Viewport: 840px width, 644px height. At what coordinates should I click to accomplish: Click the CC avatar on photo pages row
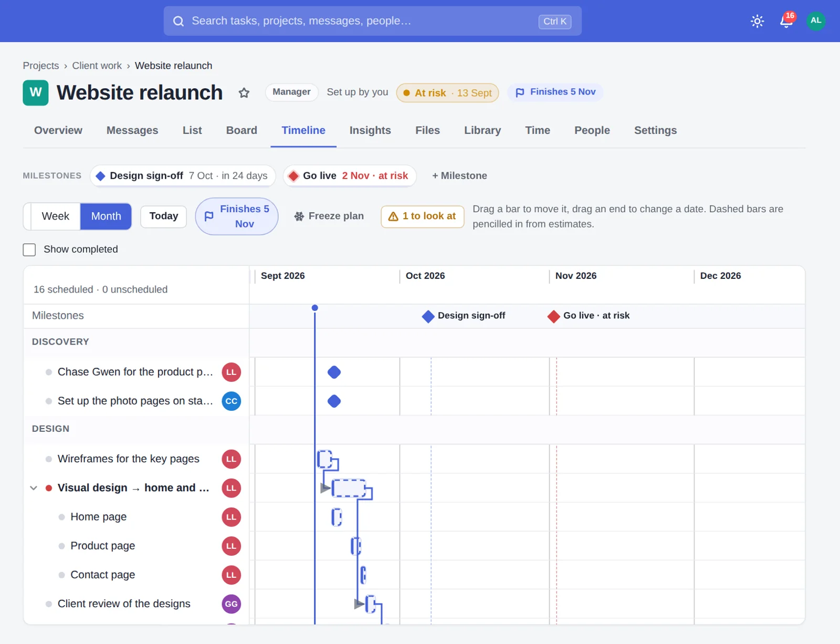[232, 401]
